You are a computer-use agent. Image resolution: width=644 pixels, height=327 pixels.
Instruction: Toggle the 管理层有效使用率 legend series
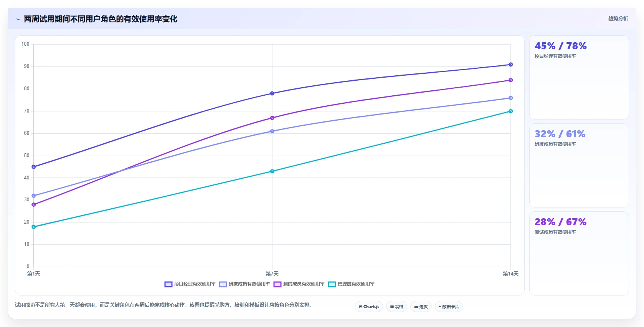pos(351,284)
